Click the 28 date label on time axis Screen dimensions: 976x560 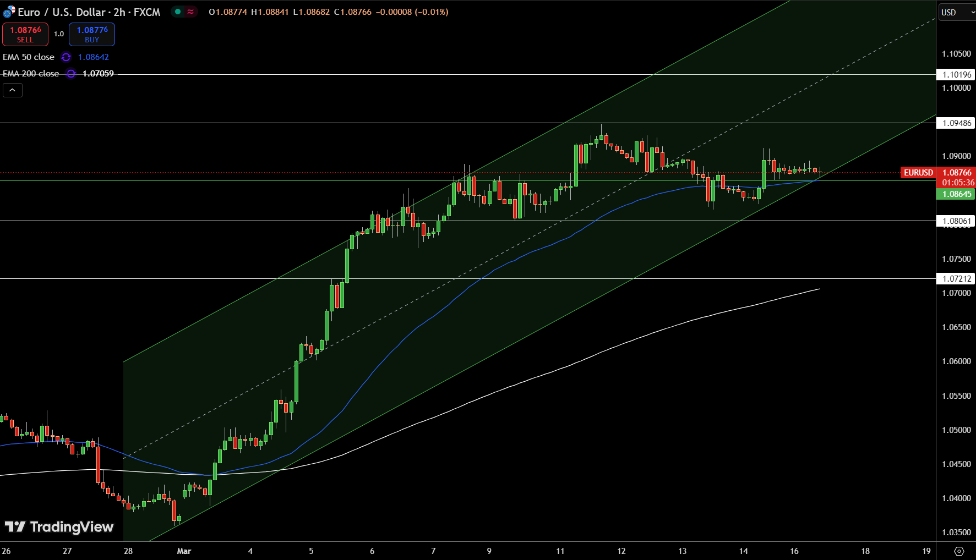coord(128,551)
